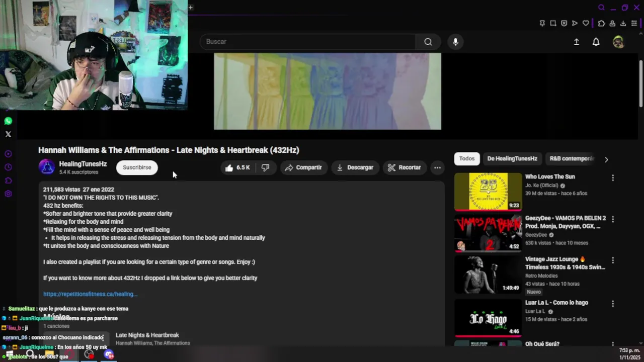Viewport: 644px width, 362px height.
Task: Click the pin icon in the address bar
Action: [x=542, y=23]
